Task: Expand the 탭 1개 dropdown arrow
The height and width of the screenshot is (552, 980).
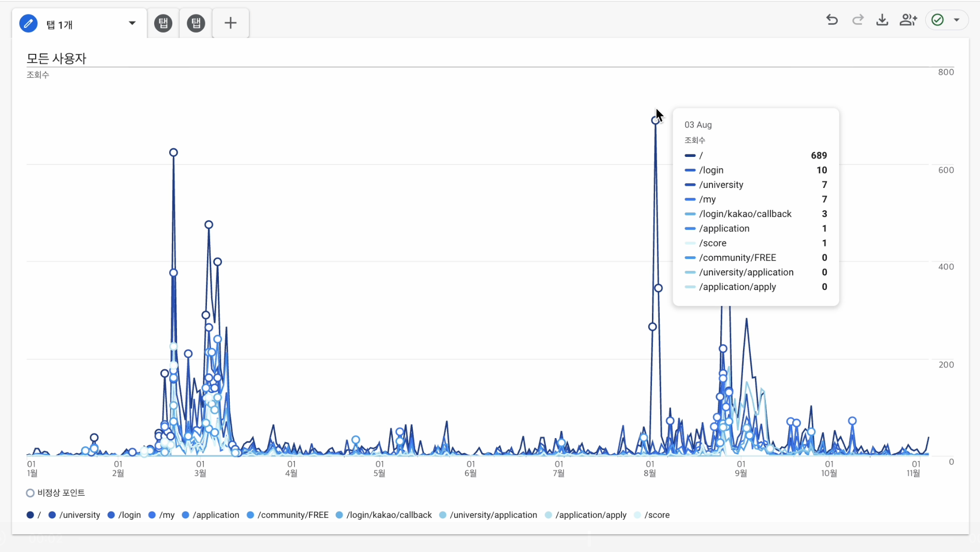Action: coord(132,23)
